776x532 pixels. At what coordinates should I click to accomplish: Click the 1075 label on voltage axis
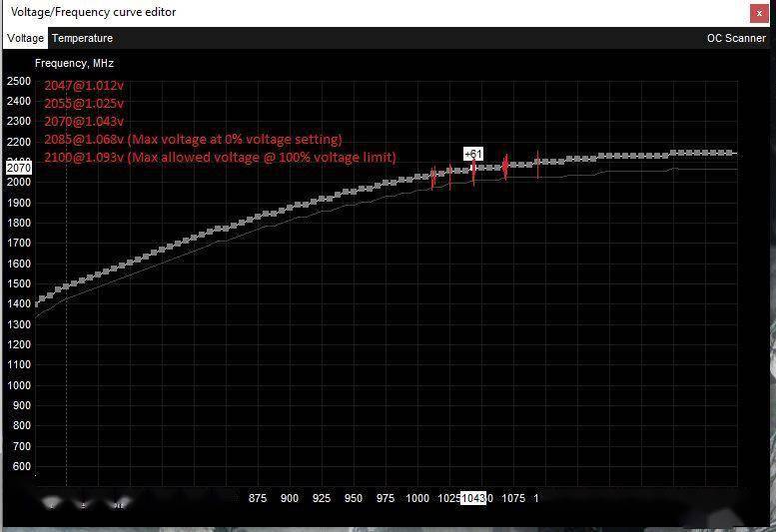pos(513,497)
